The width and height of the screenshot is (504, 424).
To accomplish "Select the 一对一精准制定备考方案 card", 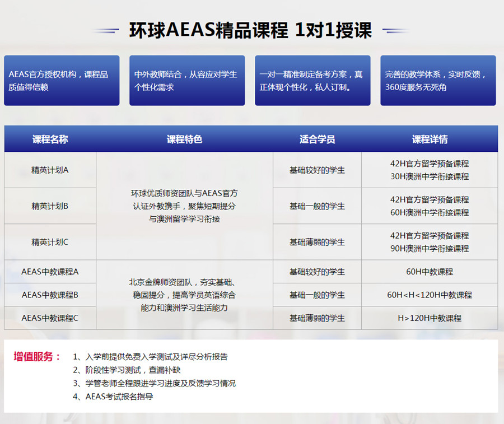I will [312, 80].
